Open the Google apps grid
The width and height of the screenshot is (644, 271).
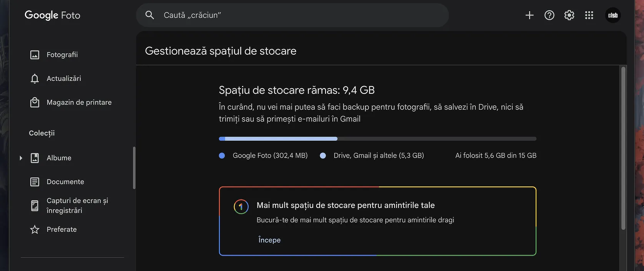[x=589, y=15]
